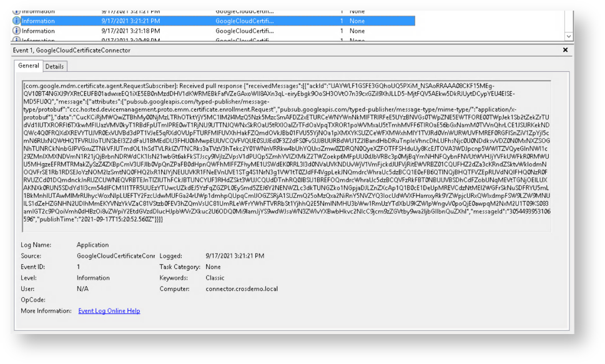The width and height of the screenshot is (605, 364).
Task: Click inside the event message text box
Action: (286, 156)
